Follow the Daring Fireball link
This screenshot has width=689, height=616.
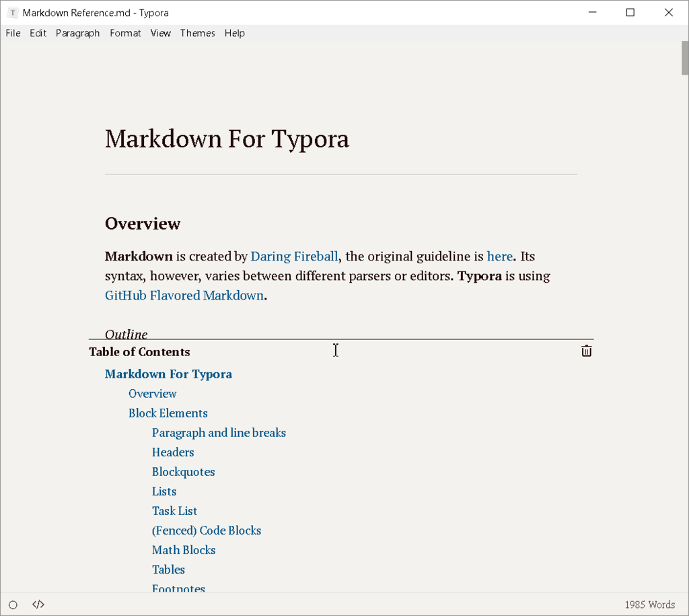coord(294,256)
